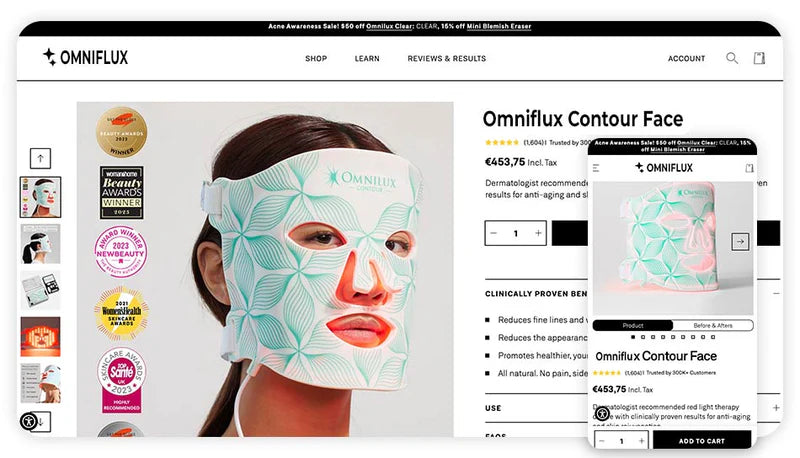Screen dimensions: 800x458
Task: Open Reviews & Results menu item
Action: click(x=446, y=59)
